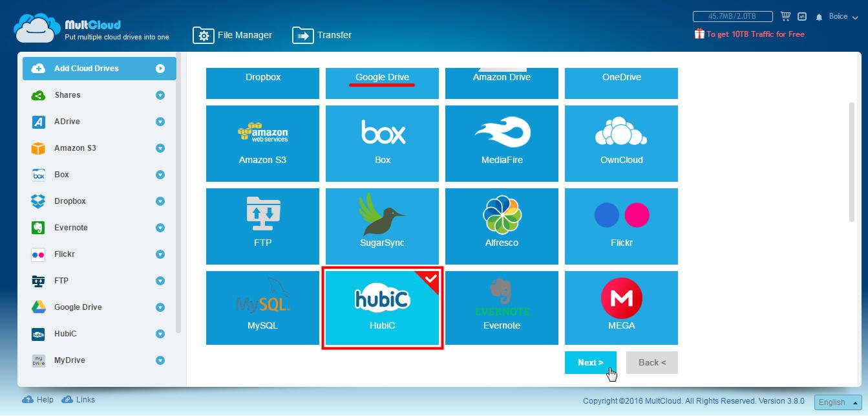Select Add Cloud Drives sidebar item
This screenshot has width=868, height=416.
(x=100, y=69)
